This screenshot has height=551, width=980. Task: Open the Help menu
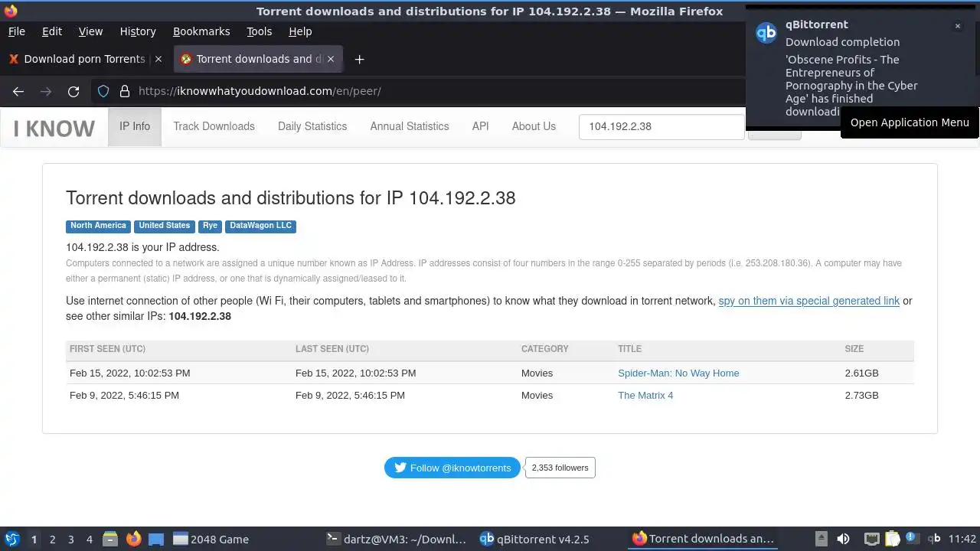coord(300,31)
